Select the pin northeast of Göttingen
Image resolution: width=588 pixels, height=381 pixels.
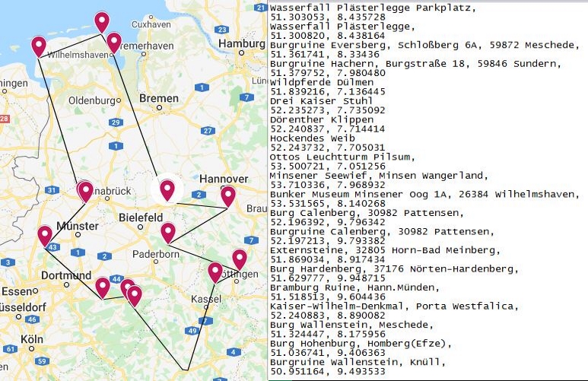click(x=239, y=259)
